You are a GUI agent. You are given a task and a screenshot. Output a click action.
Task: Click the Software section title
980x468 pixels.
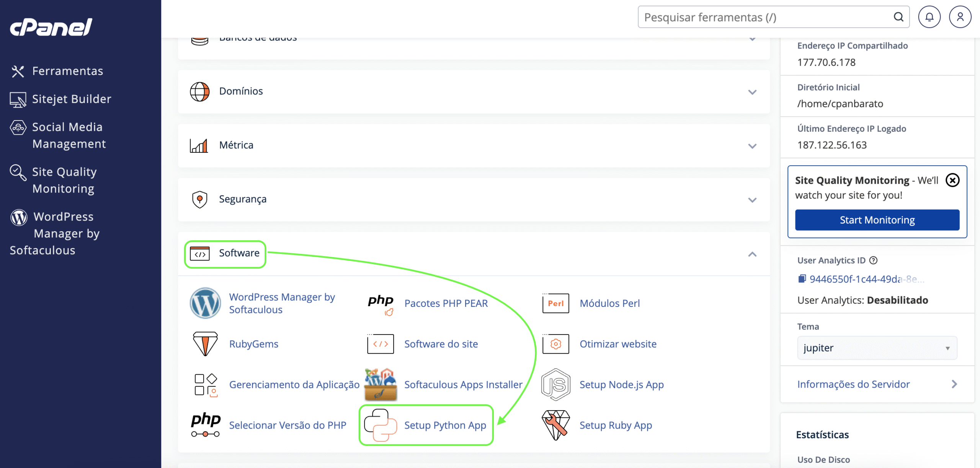click(239, 253)
